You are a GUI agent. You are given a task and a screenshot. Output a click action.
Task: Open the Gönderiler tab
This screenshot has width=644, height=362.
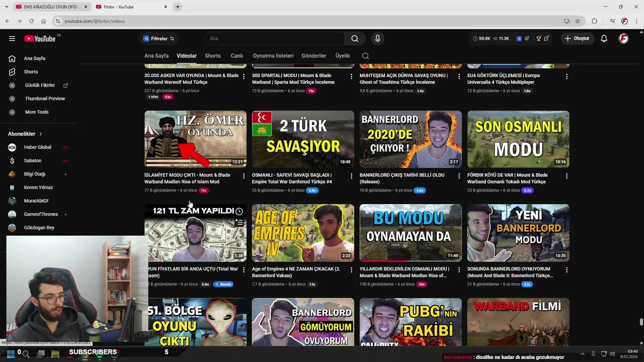pyautogui.click(x=314, y=56)
